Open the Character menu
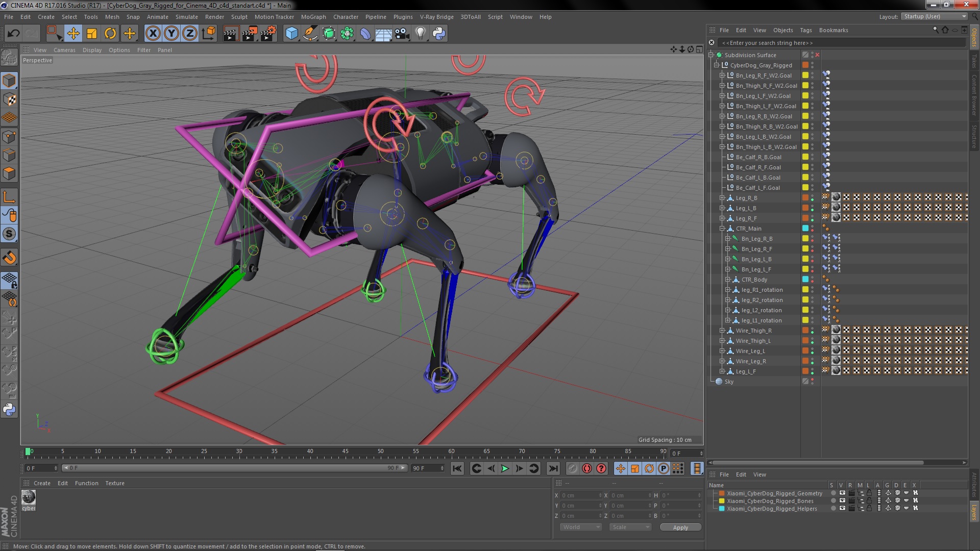 (x=346, y=17)
